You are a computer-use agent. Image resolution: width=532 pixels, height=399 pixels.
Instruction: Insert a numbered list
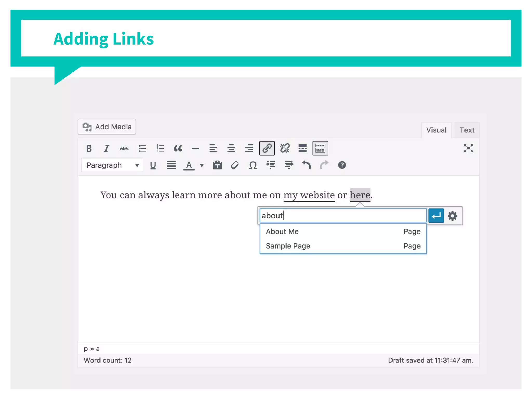point(160,149)
